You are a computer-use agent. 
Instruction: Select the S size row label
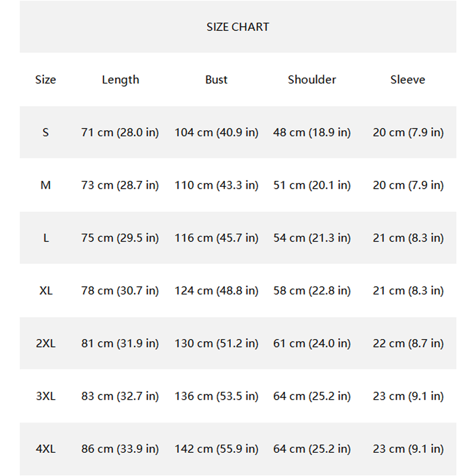point(46,132)
